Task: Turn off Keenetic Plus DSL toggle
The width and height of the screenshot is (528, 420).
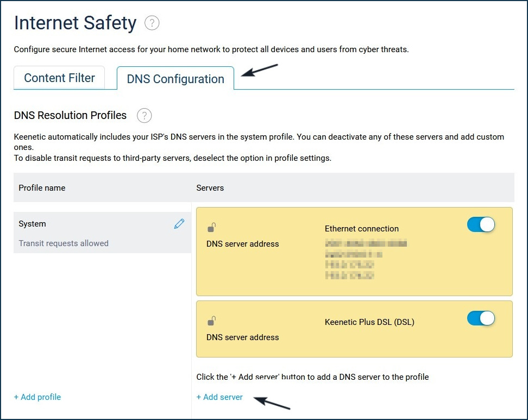Action: point(481,318)
